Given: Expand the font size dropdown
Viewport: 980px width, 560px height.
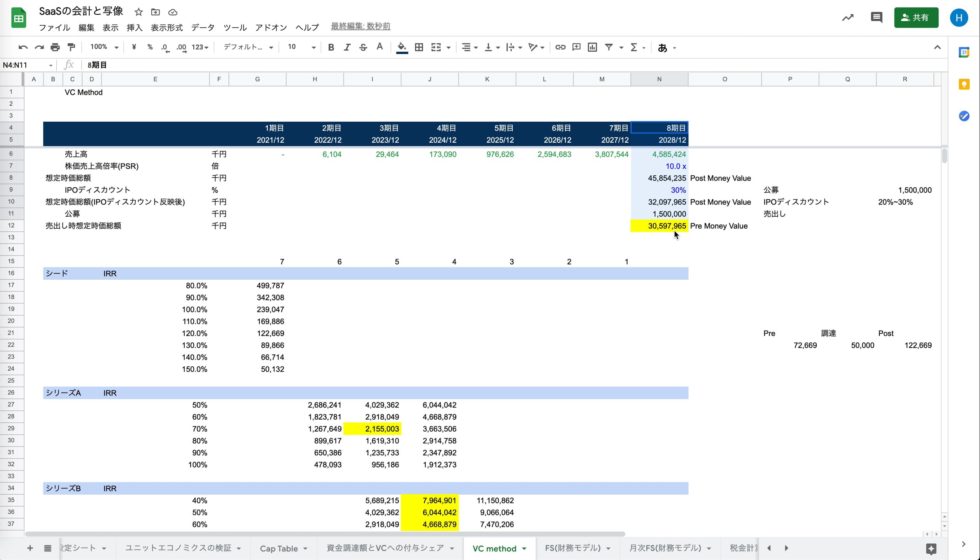Looking at the screenshot, I should (x=313, y=47).
